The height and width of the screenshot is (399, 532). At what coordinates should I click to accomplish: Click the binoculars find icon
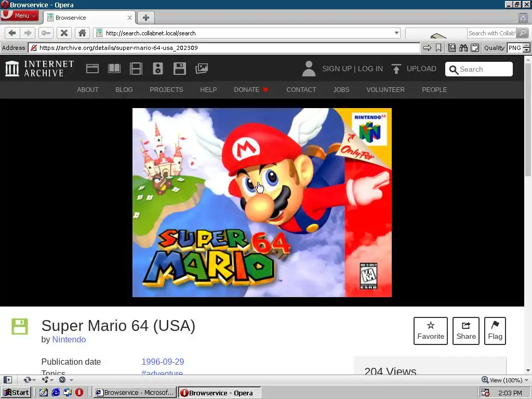click(463, 48)
